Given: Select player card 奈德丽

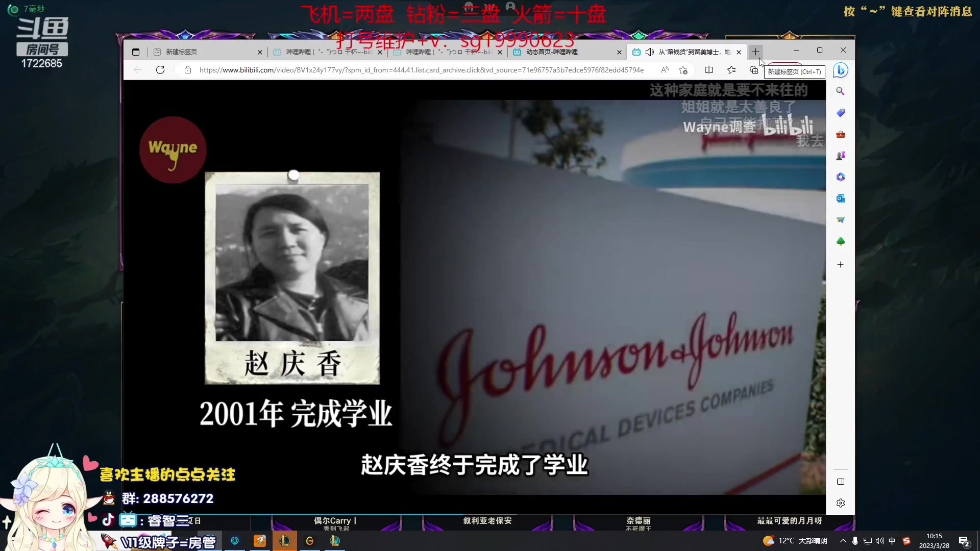Looking at the screenshot, I should (639, 522).
